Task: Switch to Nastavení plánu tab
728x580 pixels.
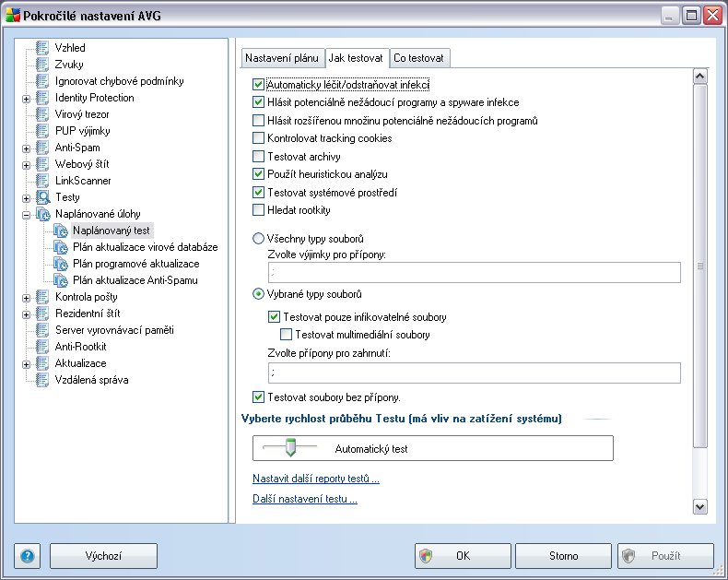Action: 282,58
